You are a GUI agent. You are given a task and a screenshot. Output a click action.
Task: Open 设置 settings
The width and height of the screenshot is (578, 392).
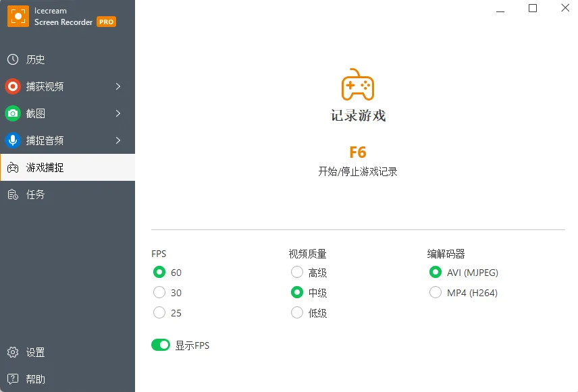[68, 352]
